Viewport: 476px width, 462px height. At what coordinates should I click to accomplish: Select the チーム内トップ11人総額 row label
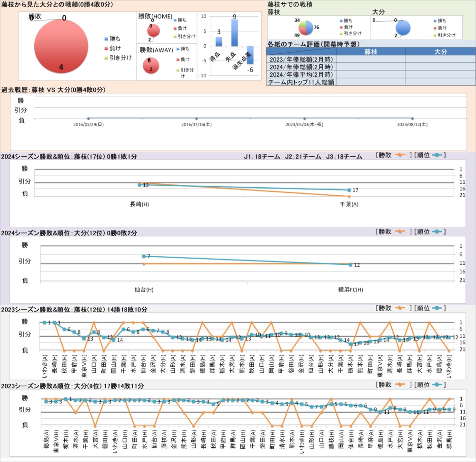[300, 82]
